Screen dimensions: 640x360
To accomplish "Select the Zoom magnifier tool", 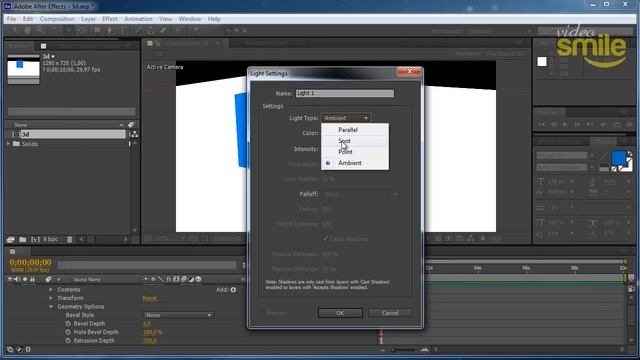I will [x=40, y=30].
